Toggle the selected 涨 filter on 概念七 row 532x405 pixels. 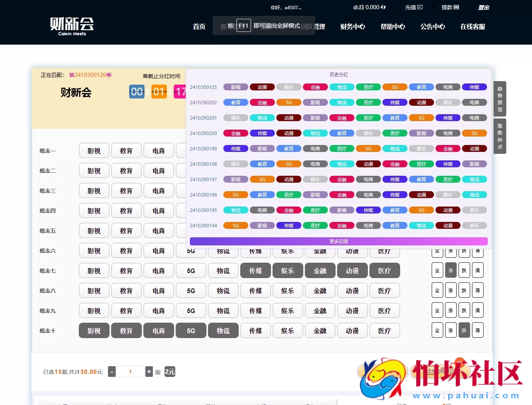tap(451, 270)
